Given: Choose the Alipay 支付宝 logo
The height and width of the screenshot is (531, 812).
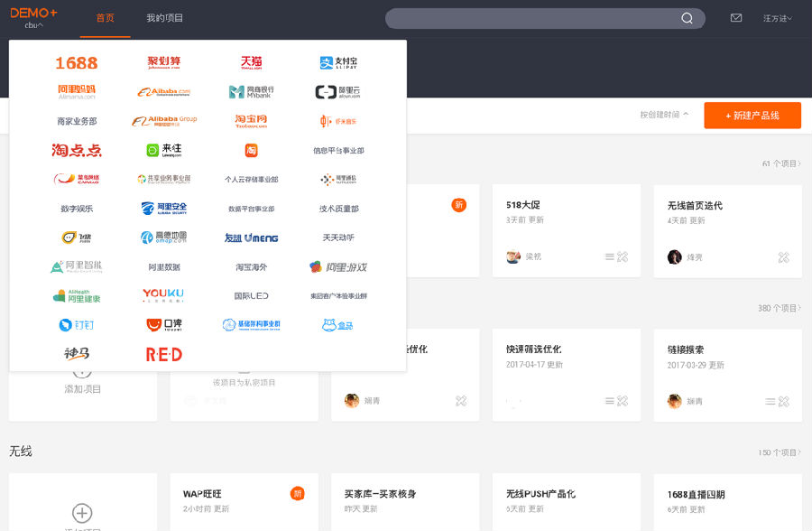Looking at the screenshot, I should pos(338,63).
